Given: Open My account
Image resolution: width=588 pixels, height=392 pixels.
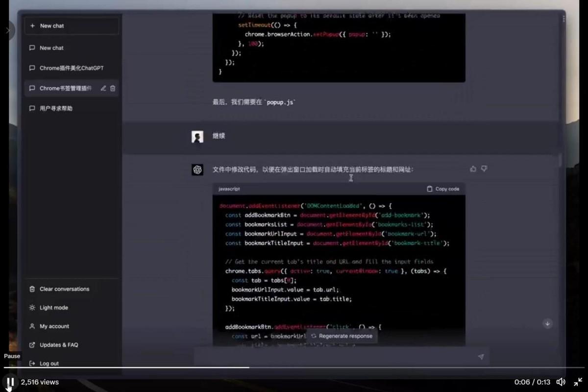Looking at the screenshot, I should point(72,326).
